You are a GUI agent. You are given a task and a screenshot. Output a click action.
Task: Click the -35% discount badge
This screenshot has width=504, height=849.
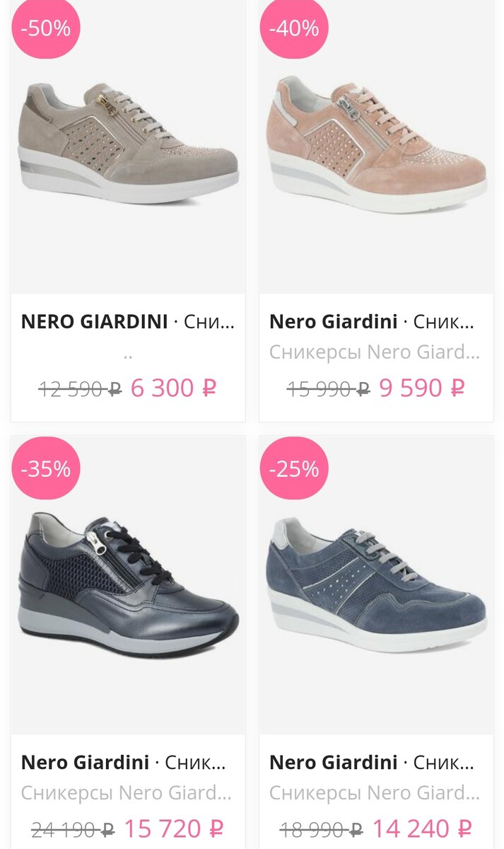pos(46,469)
